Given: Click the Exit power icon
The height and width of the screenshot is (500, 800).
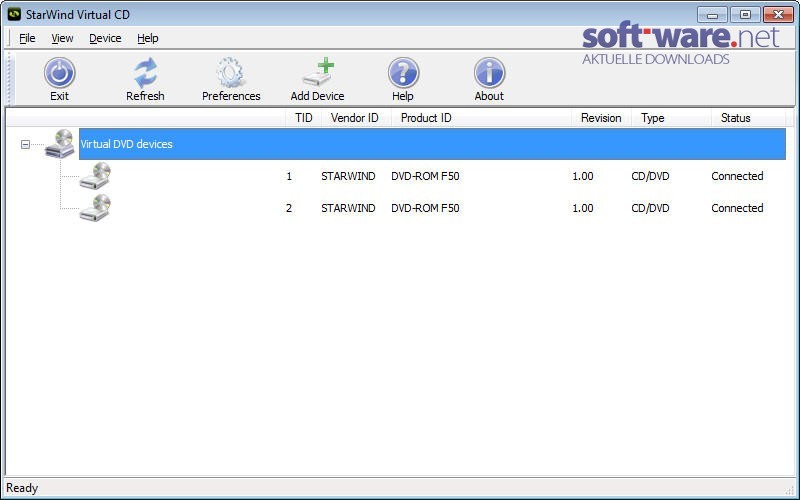Looking at the screenshot, I should (x=60, y=72).
